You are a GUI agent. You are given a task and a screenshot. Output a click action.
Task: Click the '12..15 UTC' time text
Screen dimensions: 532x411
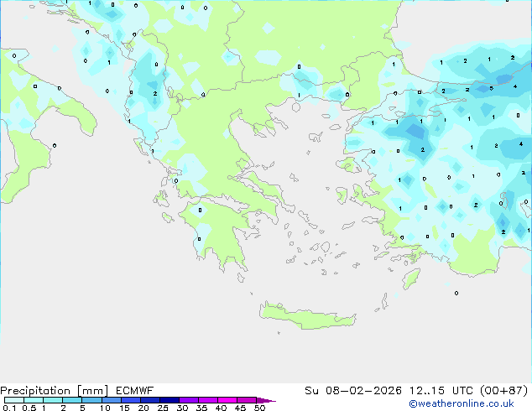[441, 391]
